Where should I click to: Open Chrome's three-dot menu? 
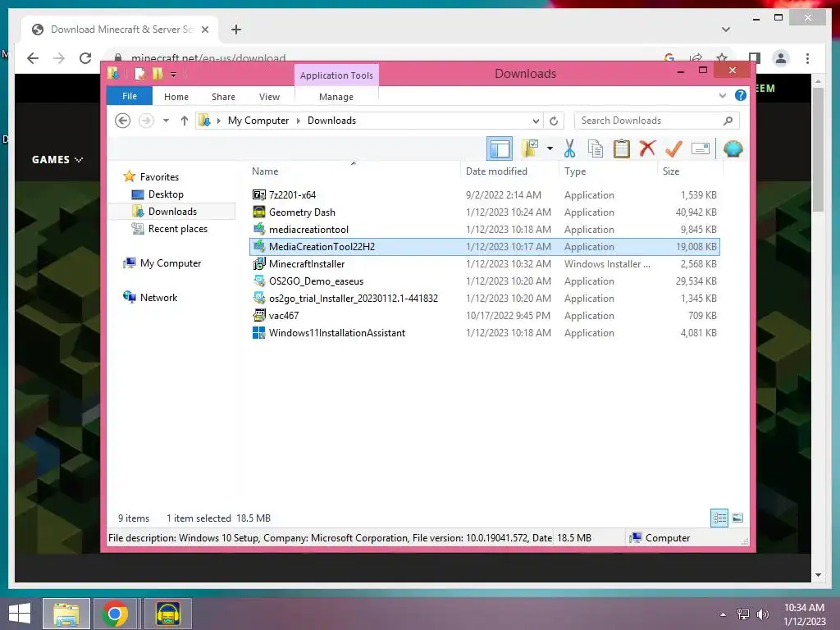click(807, 58)
